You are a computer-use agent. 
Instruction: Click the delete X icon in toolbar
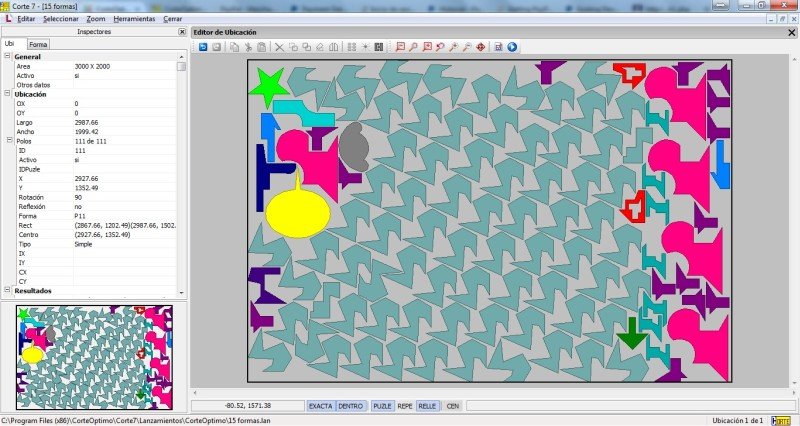click(x=279, y=47)
